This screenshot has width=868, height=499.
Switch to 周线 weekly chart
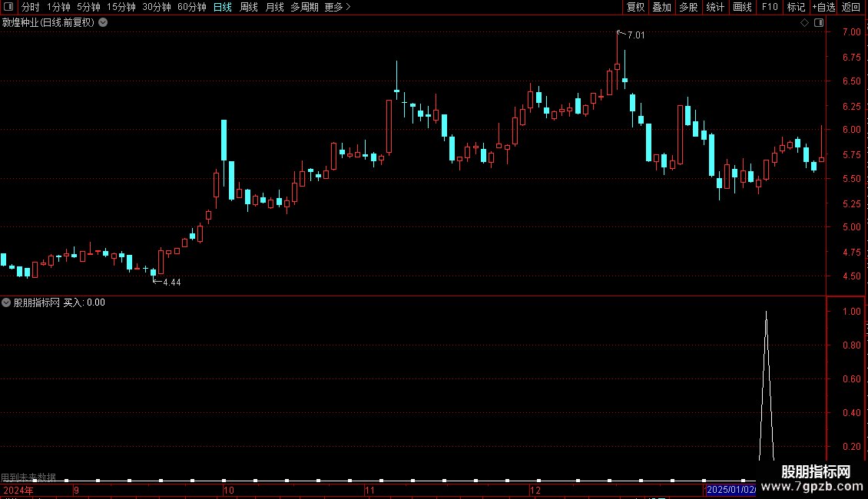click(249, 7)
